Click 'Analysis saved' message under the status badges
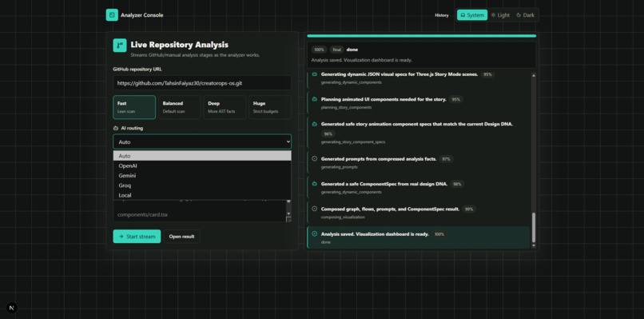Image resolution: width=644 pixels, height=319 pixels. [361, 60]
